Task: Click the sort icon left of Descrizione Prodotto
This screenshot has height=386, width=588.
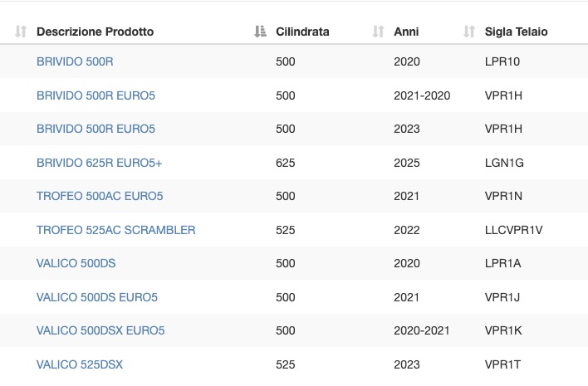Action: pos(21,32)
